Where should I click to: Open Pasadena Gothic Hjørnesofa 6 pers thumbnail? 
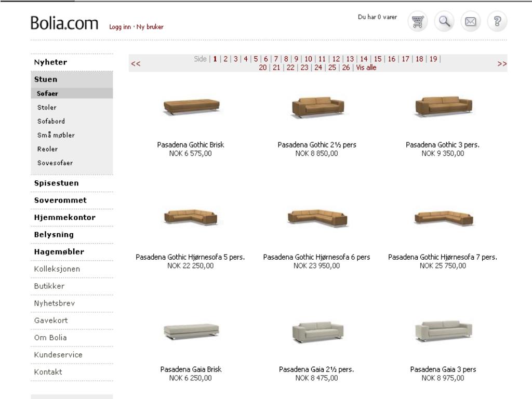coord(317,218)
